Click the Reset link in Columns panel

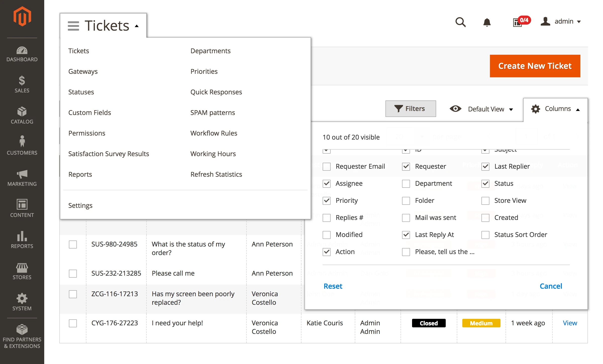333,286
